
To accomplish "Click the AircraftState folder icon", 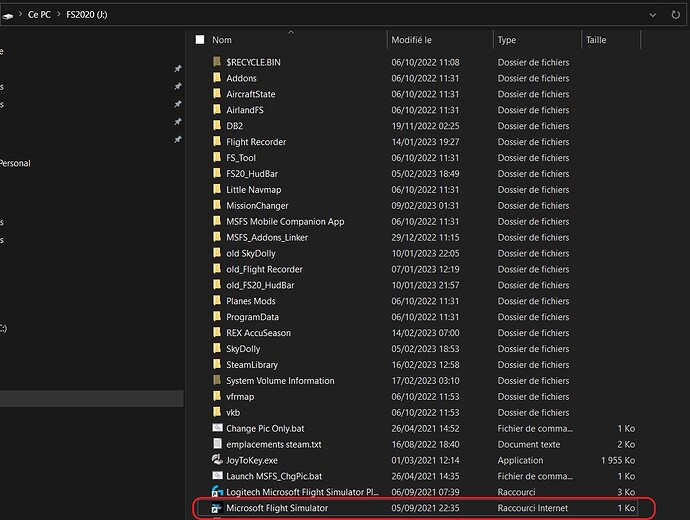I will (x=217, y=94).
